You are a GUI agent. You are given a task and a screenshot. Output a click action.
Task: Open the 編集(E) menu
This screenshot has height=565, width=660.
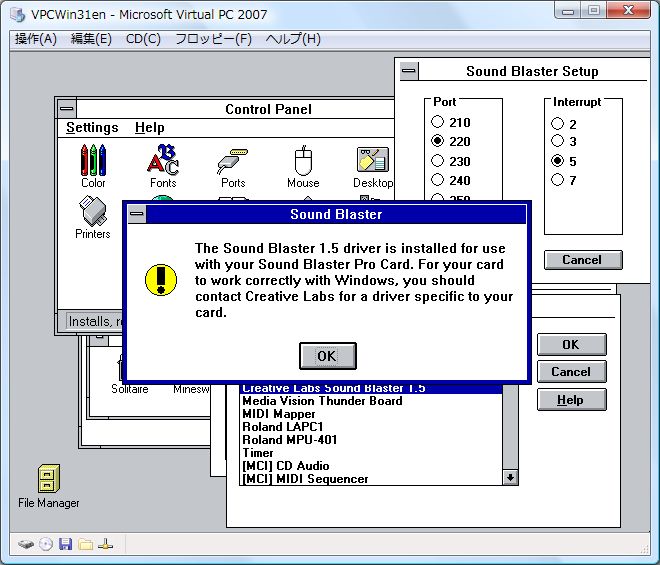pyautogui.click(x=91, y=39)
